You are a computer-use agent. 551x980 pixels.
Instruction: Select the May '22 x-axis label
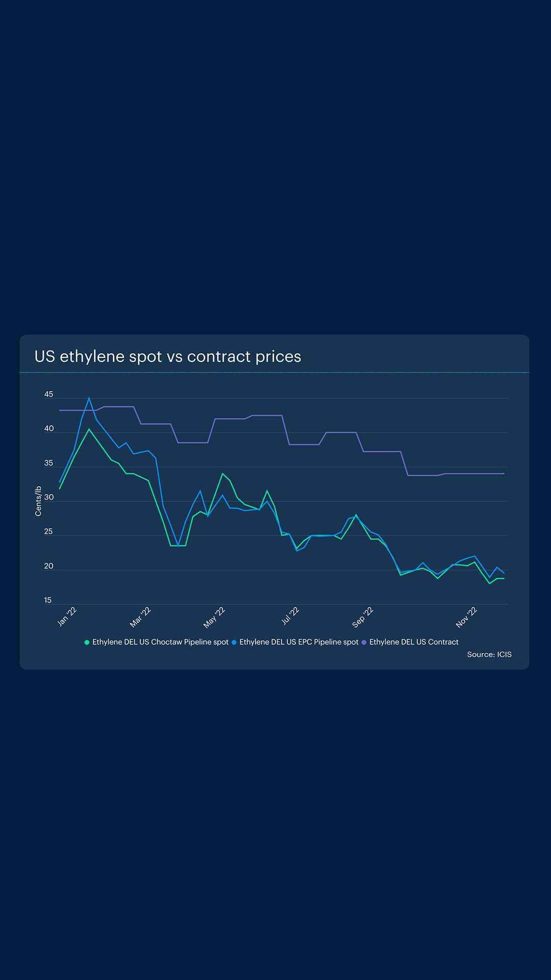coord(215,617)
